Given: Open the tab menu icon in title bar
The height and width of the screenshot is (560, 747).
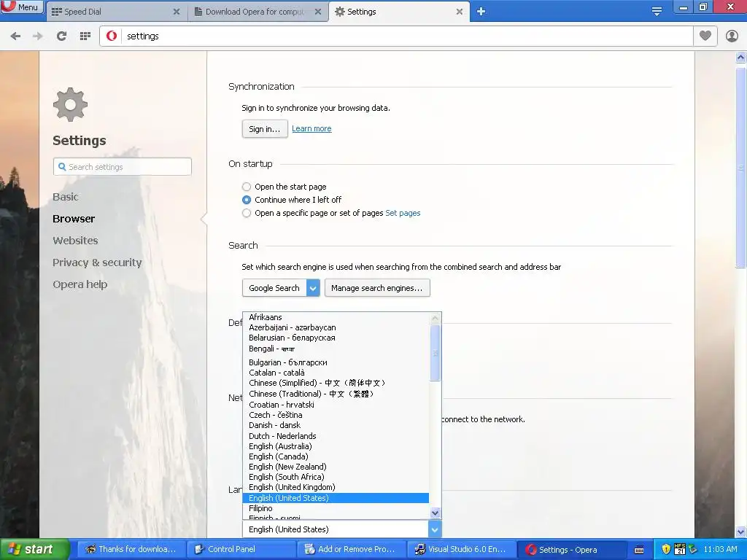Looking at the screenshot, I should point(657,12).
